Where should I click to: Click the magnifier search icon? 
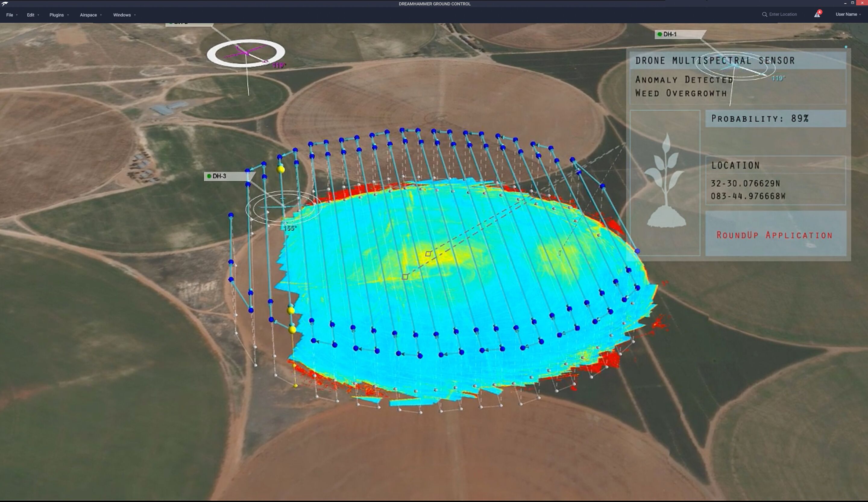764,14
